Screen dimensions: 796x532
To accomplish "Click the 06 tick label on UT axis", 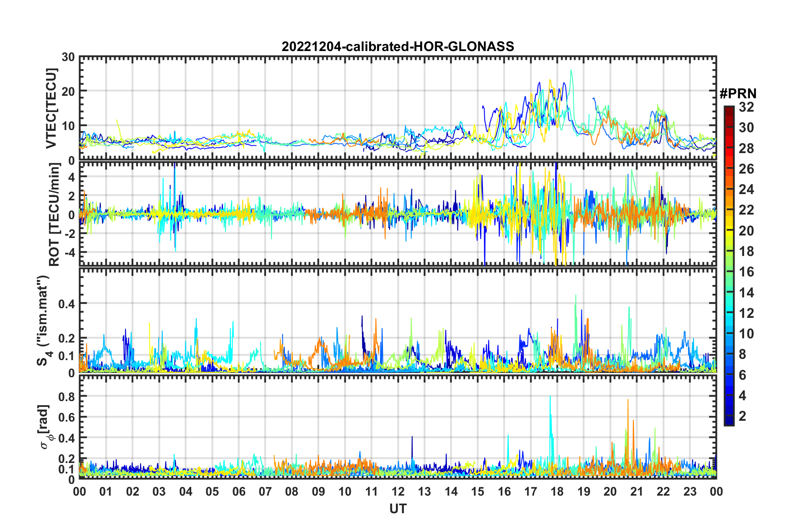I will (x=239, y=491).
